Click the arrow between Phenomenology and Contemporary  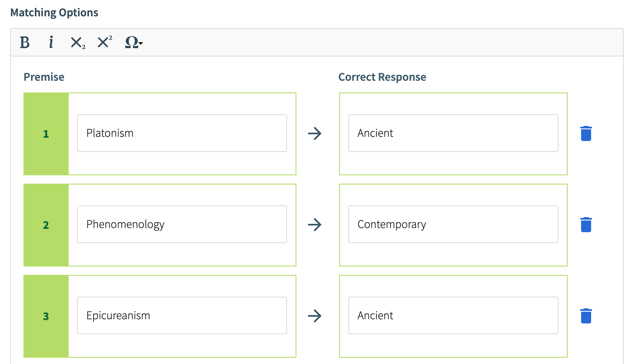point(315,225)
